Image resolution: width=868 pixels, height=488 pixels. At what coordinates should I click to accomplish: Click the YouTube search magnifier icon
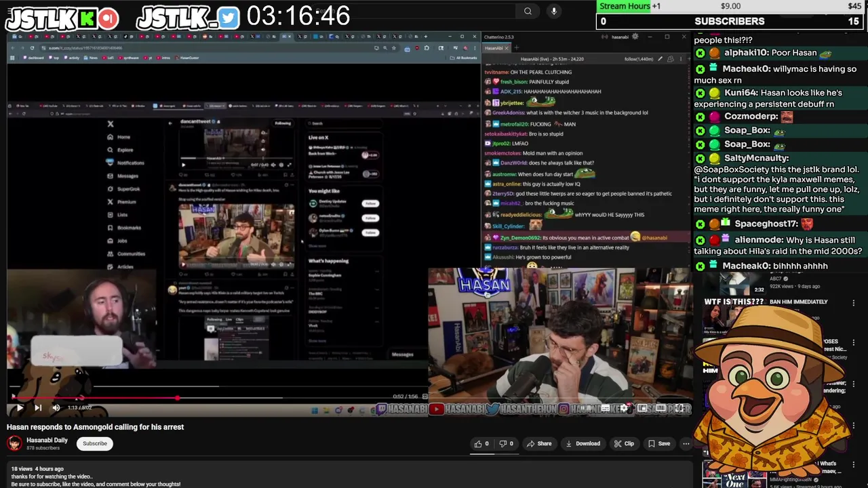coord(528,11)
